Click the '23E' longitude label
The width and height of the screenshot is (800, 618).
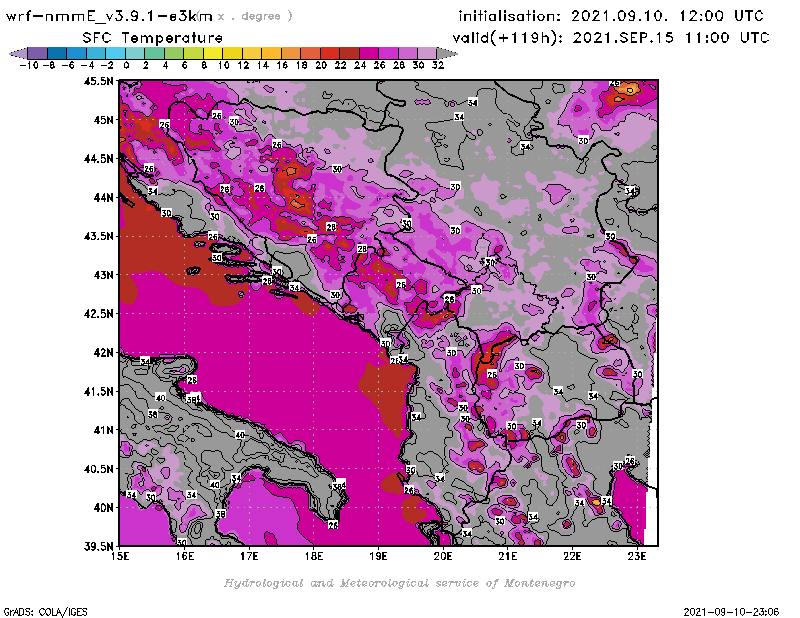[637, 556]
